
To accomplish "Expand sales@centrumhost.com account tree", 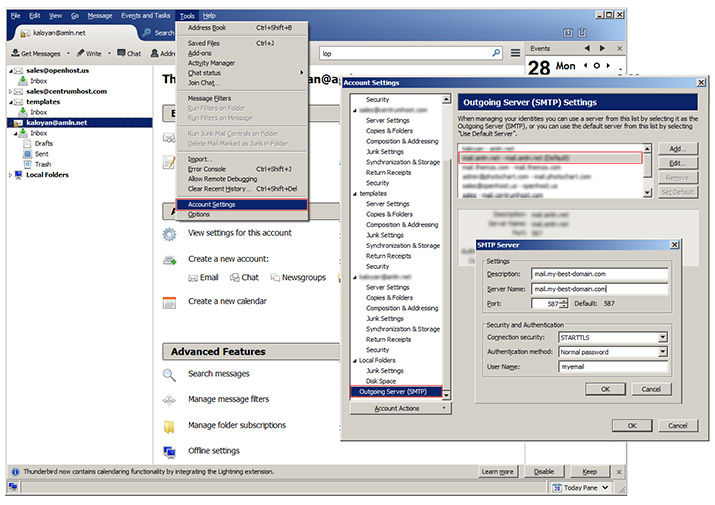I will (10, 91).
